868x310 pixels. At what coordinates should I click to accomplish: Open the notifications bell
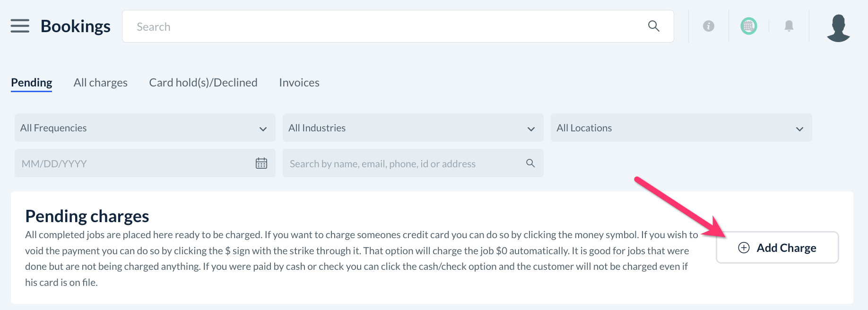click(x=789, y=26)
